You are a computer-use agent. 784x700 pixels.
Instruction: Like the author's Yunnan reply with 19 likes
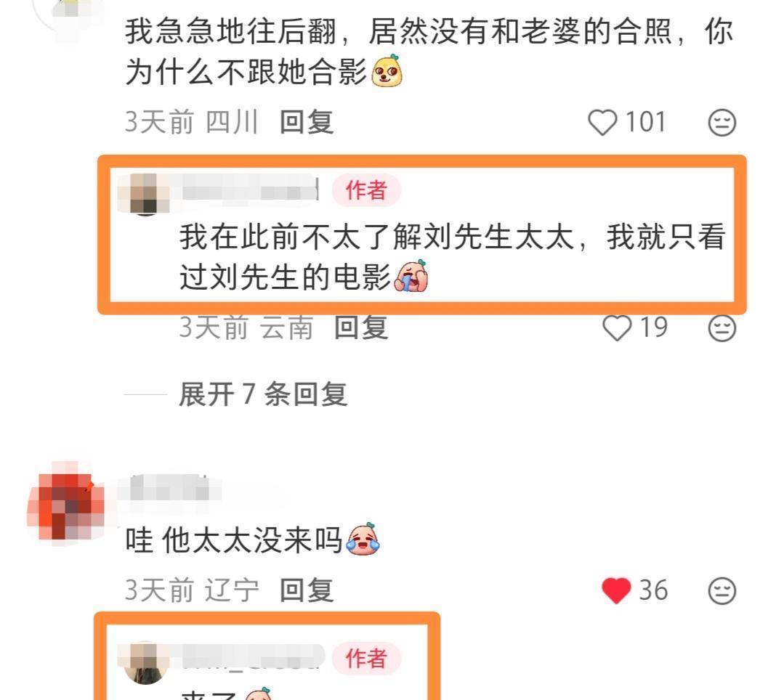[x=617, y=327]
